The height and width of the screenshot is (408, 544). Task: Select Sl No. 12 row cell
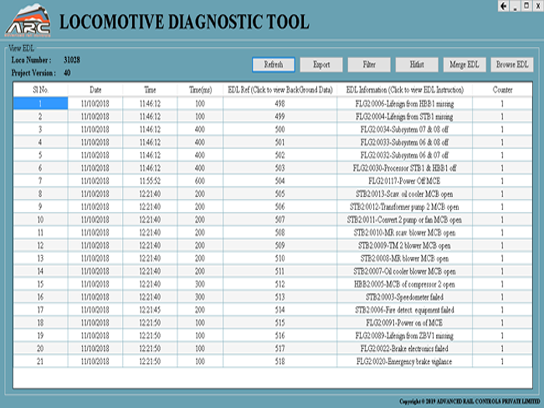[41, 245]
